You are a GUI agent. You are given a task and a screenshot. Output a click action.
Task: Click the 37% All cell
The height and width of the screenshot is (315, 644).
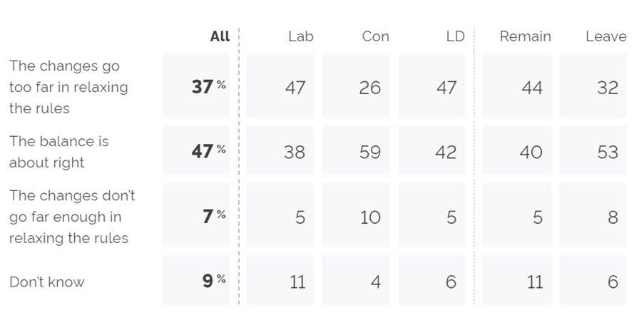pyautogui.click(x=196, y=86)
